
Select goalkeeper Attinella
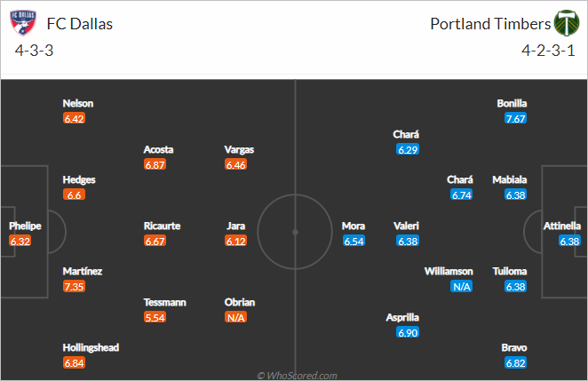pos(562,226)
